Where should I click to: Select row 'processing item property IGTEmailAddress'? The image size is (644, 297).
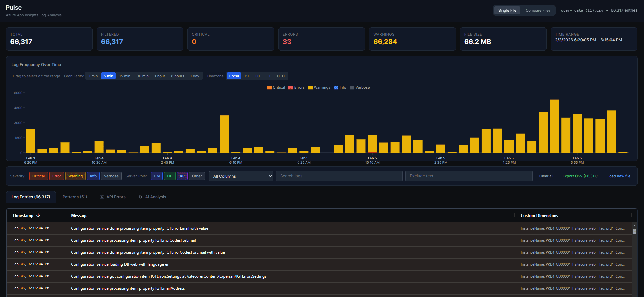[319, 288]
